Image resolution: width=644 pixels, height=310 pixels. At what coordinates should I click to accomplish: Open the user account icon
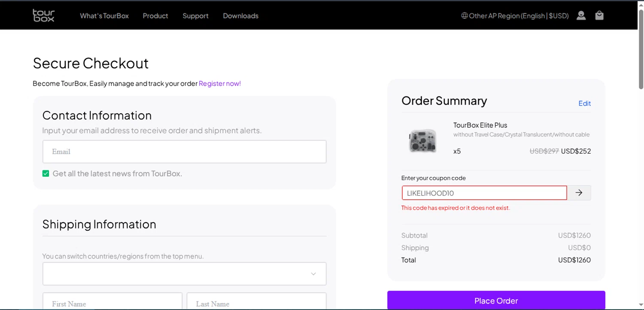pos(581,15)
